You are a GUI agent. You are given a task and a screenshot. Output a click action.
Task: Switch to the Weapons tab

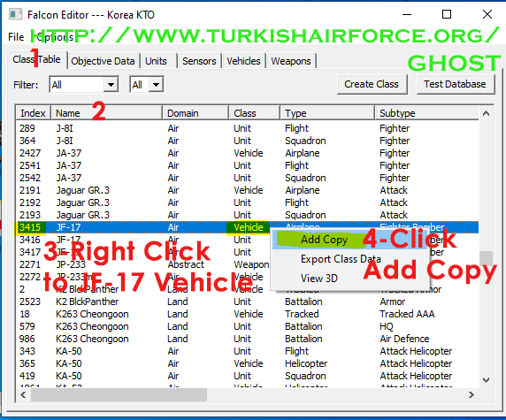tap(291, 61)
